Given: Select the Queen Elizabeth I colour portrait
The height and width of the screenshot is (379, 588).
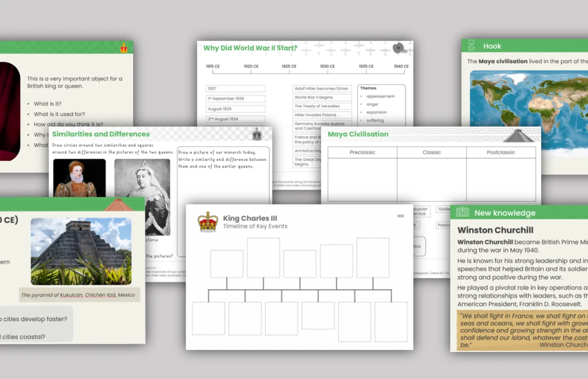Looking at the screenshot, I should click(x=79, y=178).
